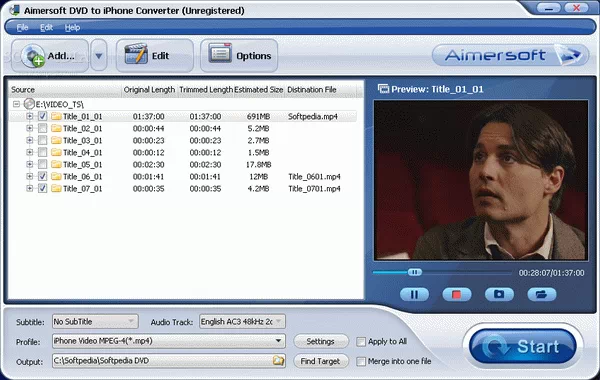Enable the Apply to All checkbox
Image resolution: width=600 pixels, height=380 pixels.
tap(361, 341)
